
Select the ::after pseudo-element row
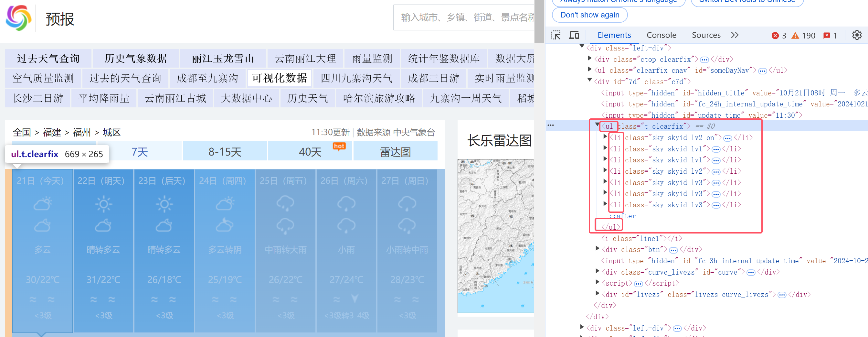pos(622,216)
